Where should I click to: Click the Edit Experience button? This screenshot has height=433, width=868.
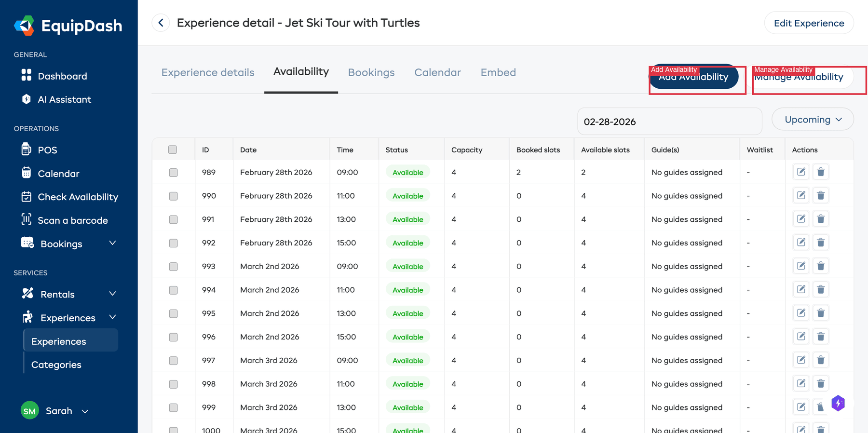(x=809, y=23)
